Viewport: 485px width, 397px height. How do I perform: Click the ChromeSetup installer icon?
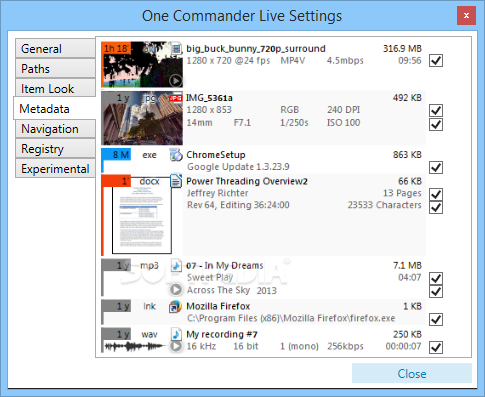(176, 155)
